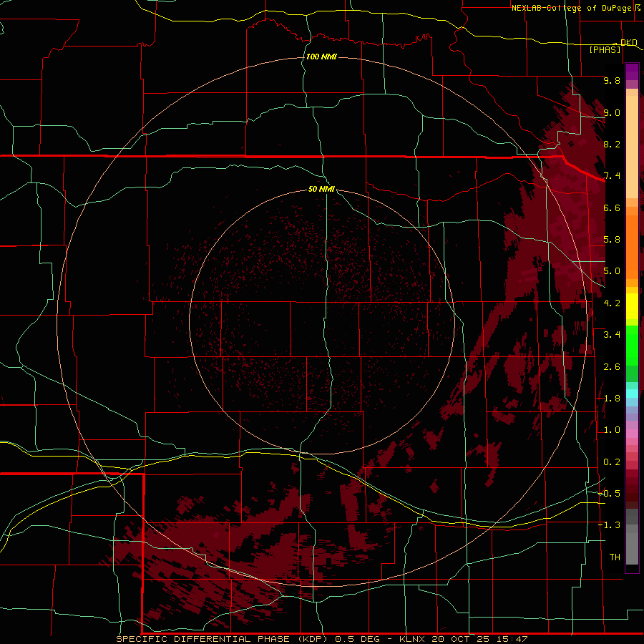
Task: Click the 8.2 scale value
Action: coord(612,144)
